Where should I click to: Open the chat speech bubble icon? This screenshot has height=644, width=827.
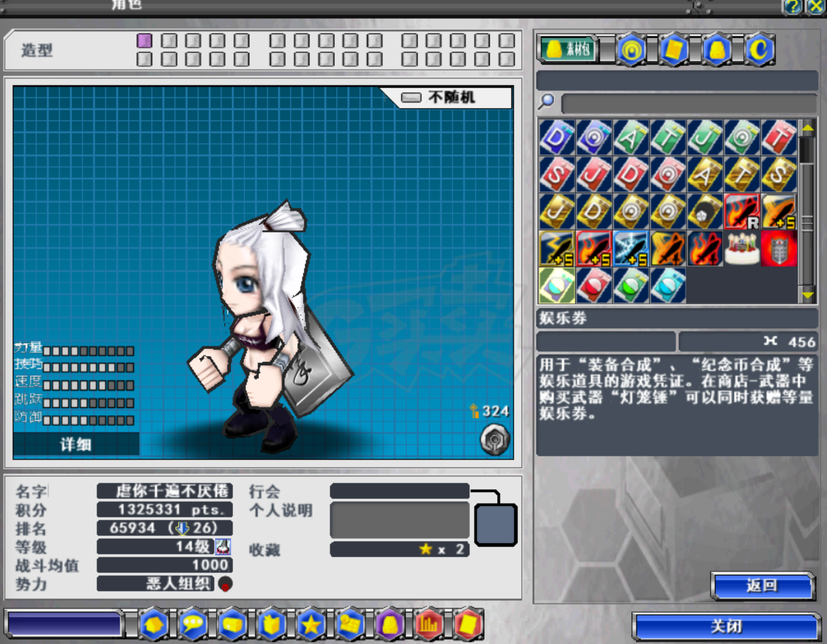(x=193, y=625)
